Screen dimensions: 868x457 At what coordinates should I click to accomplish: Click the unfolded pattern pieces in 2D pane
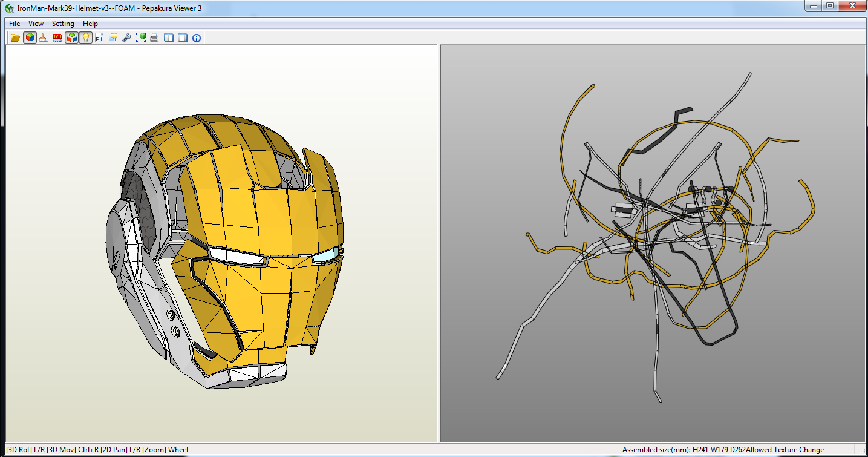pyautogui.click(x=656, y=236)
